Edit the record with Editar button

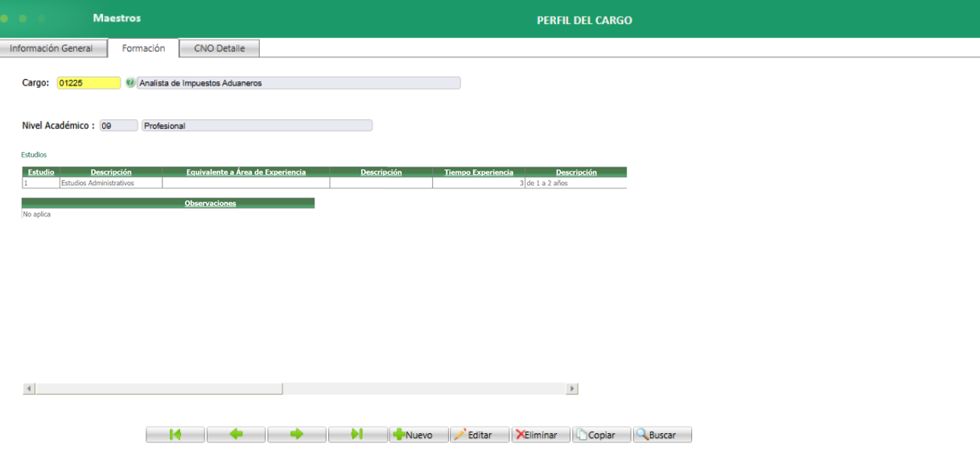(480, 435)
